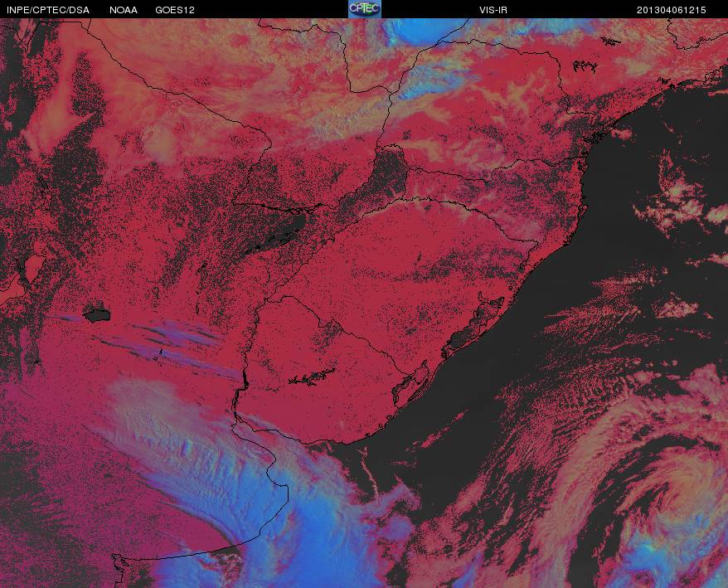This screenshot has width=728, height=588.
Task: Click the NOAA label in header
Action: (x=124, y=10)
